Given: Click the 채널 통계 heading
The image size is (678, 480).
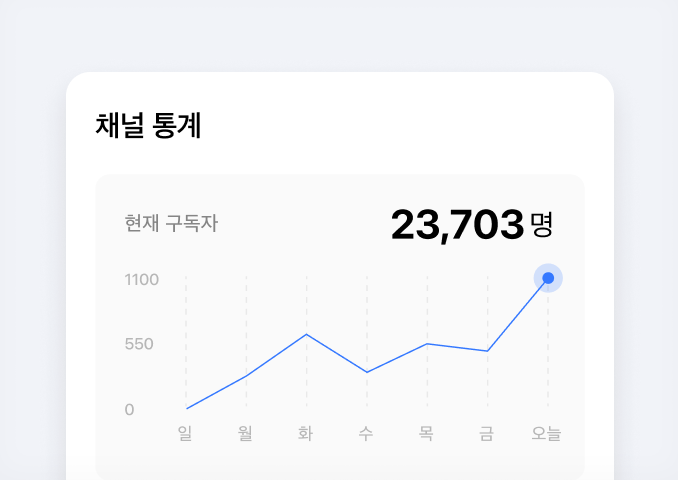Looking at the screenshot, I should tap(148, 125).
